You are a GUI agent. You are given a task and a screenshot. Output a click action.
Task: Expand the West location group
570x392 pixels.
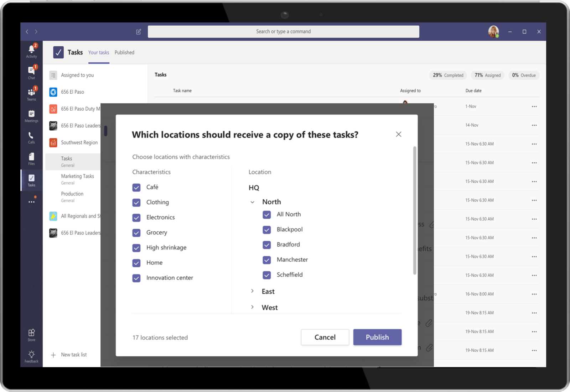(253, 307)
